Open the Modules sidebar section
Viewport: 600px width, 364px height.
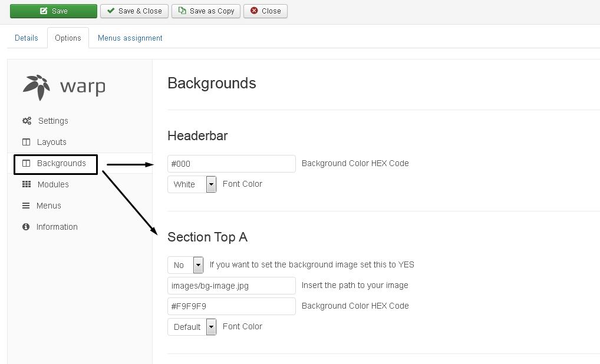53,184
